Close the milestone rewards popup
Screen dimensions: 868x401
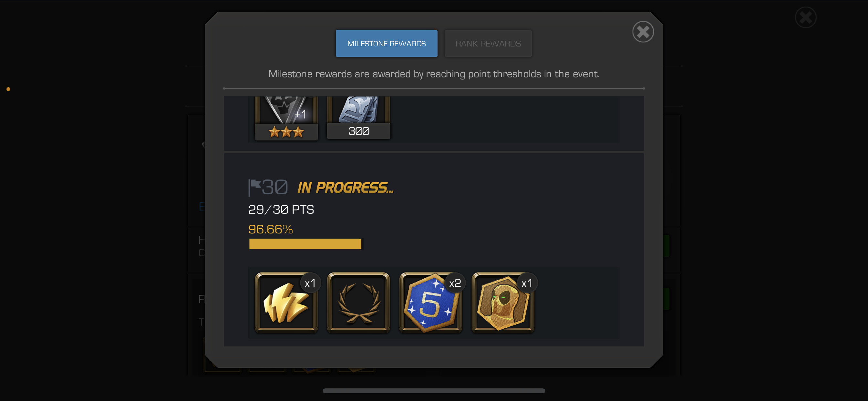tap(643, 32)
